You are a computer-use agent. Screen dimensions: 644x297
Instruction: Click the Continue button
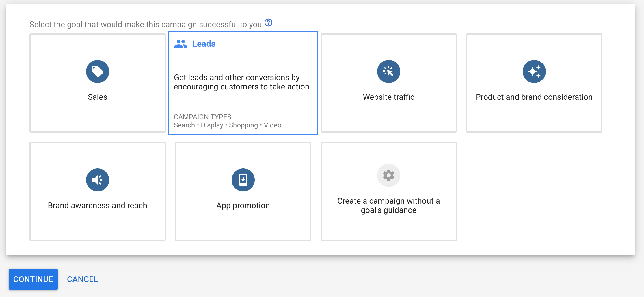point(33,279)
